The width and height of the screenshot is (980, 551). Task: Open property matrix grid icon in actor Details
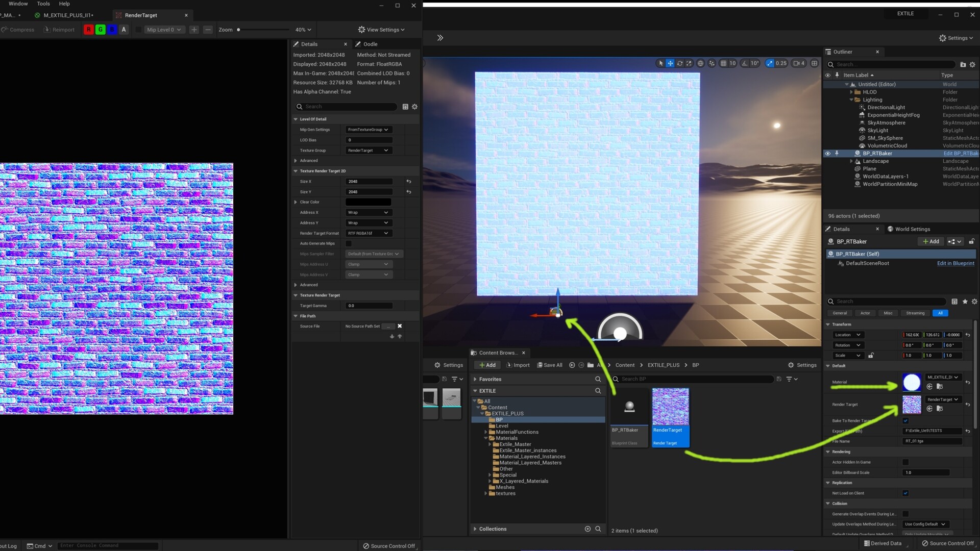[x=954, y=302]
